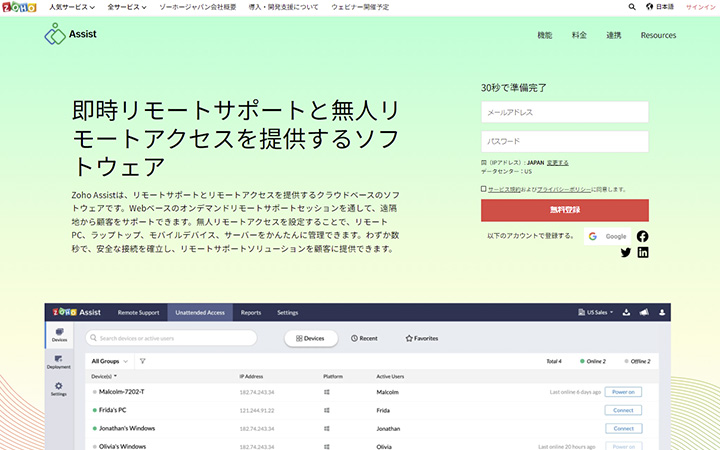Click the globe language icon
This screenshot has height=450, width=720.
click(x=649, y=7)
